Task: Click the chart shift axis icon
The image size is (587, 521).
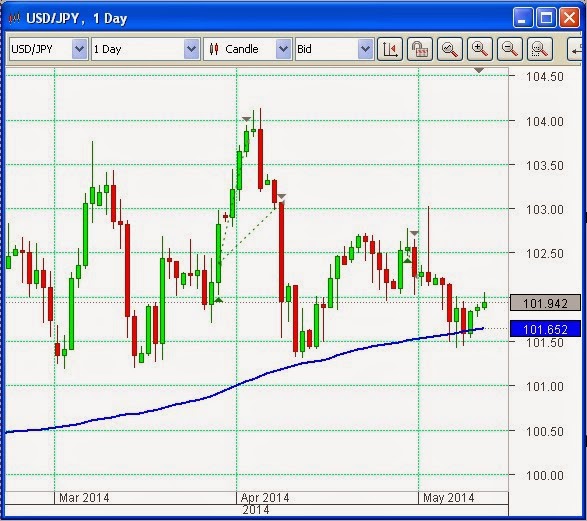Action: (390, 49)
